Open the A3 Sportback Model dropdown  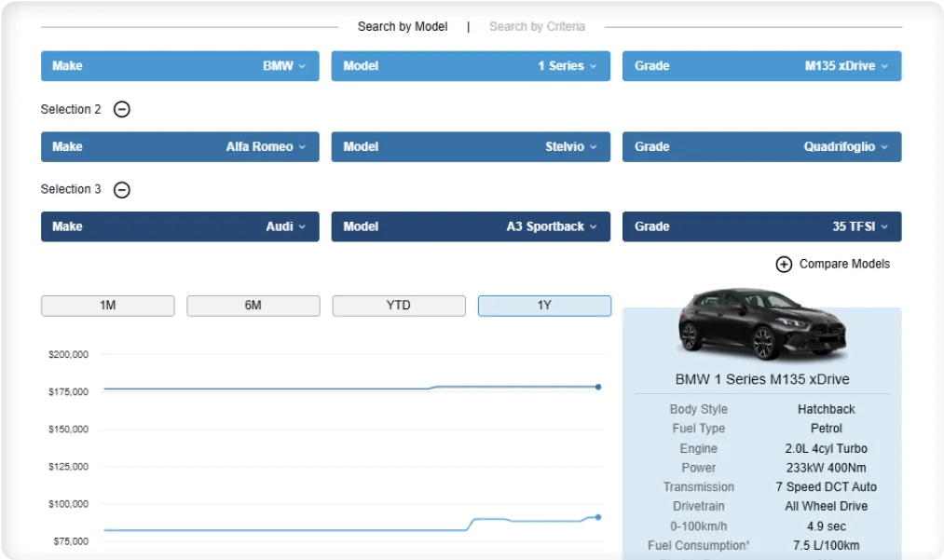pos(471,226)
